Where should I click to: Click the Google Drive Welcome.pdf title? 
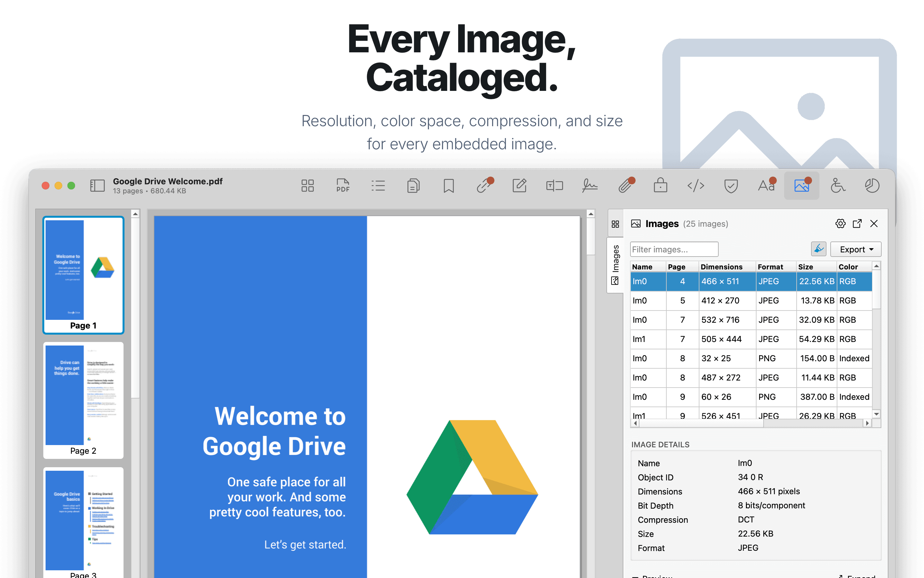coord(167,181)
